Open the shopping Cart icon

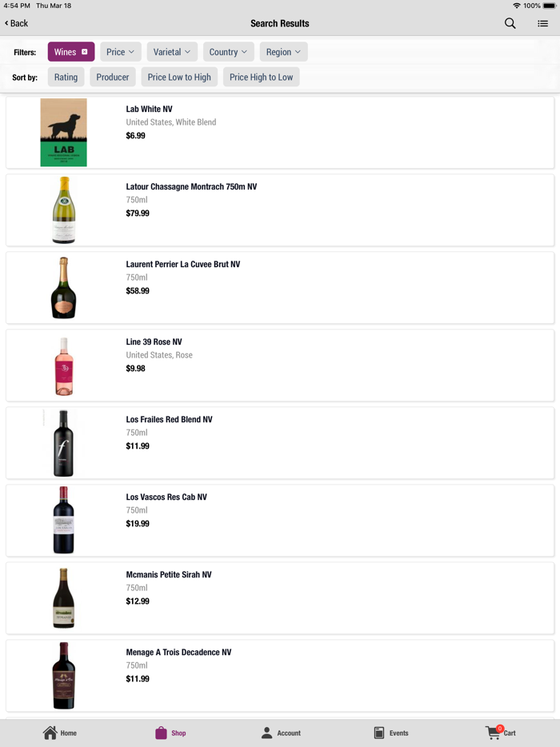pos(494,730)
